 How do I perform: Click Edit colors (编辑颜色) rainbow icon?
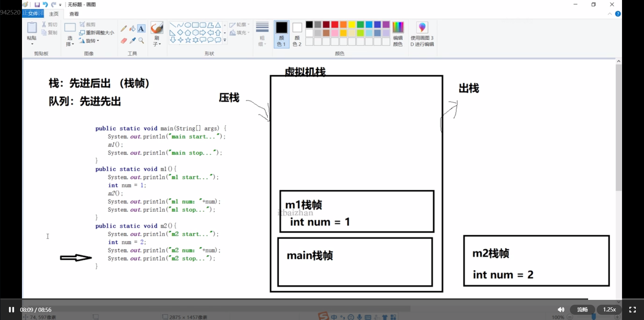pyautogui.click(x=398, y=34)
